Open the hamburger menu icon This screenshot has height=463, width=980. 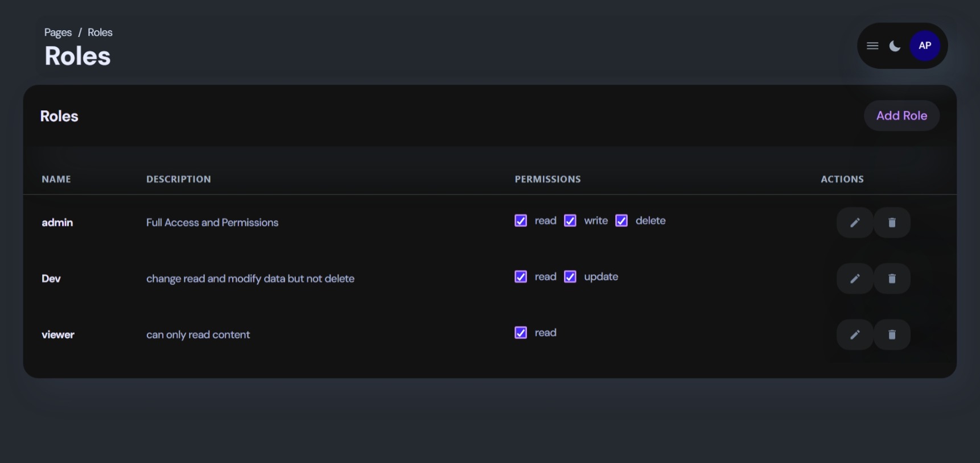pos(872,46)
